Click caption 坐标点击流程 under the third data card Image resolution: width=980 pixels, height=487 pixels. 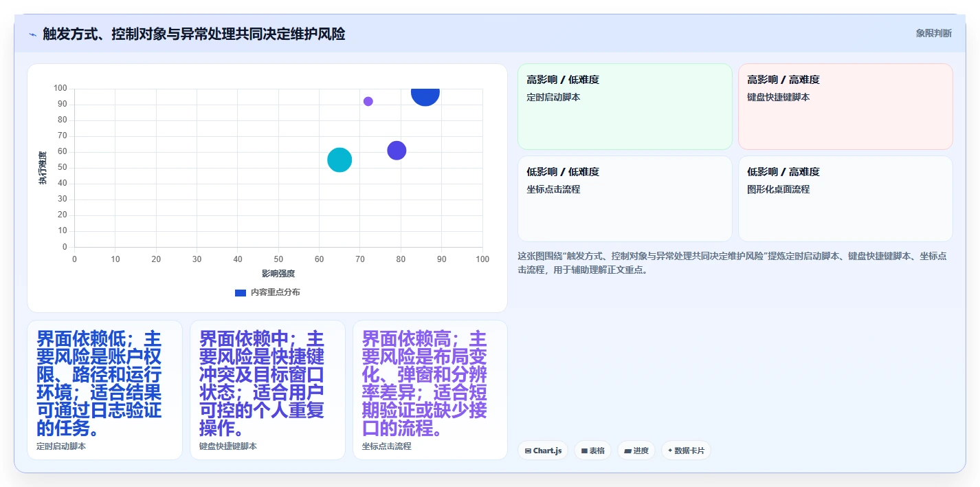[x=387, y=446]
